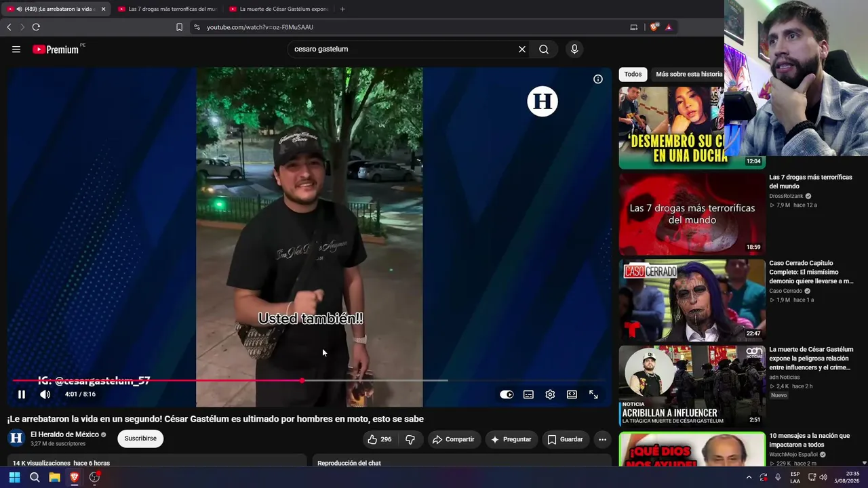Like the video with 296 likes

pos(379,439)
